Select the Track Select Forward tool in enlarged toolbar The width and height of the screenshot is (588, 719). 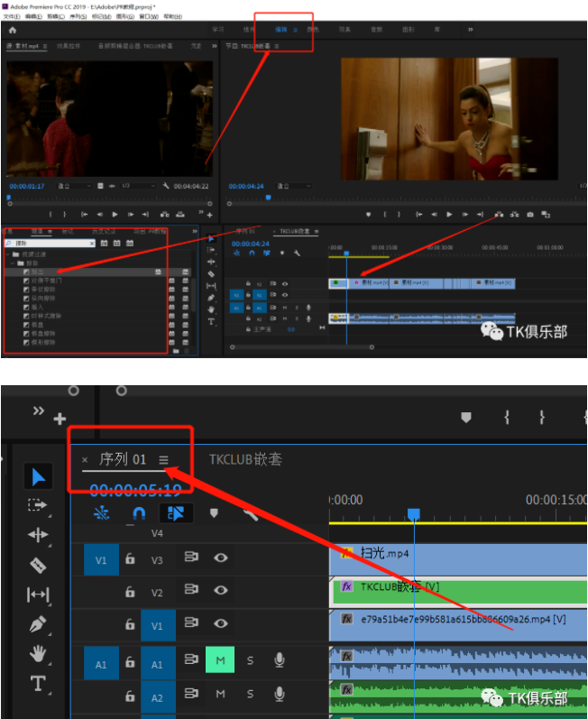point(38,505)
